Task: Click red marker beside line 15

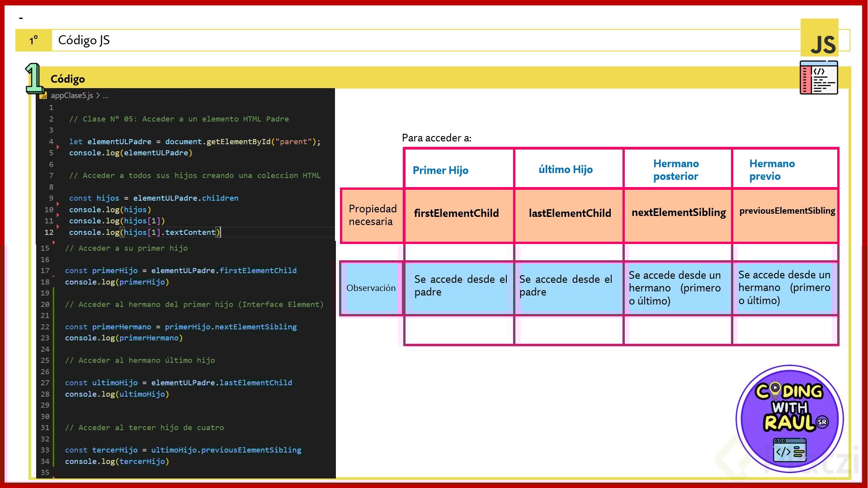Action: point(54,243)
